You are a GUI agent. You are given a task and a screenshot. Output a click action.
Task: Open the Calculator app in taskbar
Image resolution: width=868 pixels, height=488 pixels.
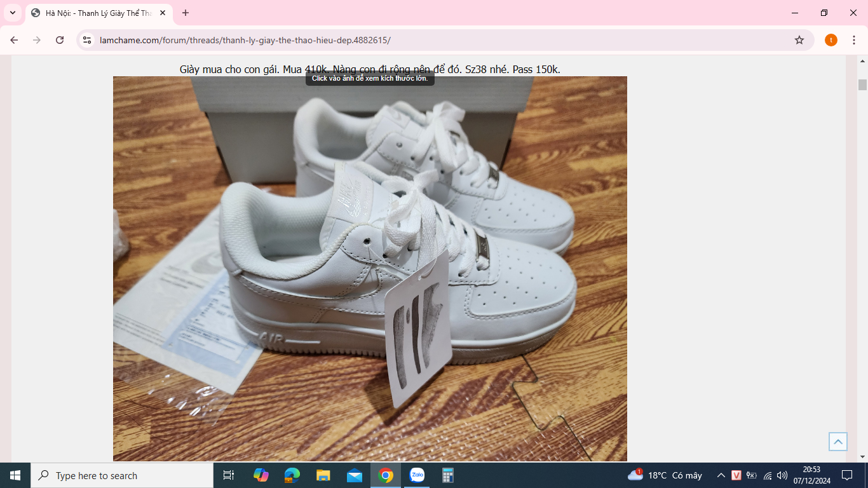click(448, 475)
